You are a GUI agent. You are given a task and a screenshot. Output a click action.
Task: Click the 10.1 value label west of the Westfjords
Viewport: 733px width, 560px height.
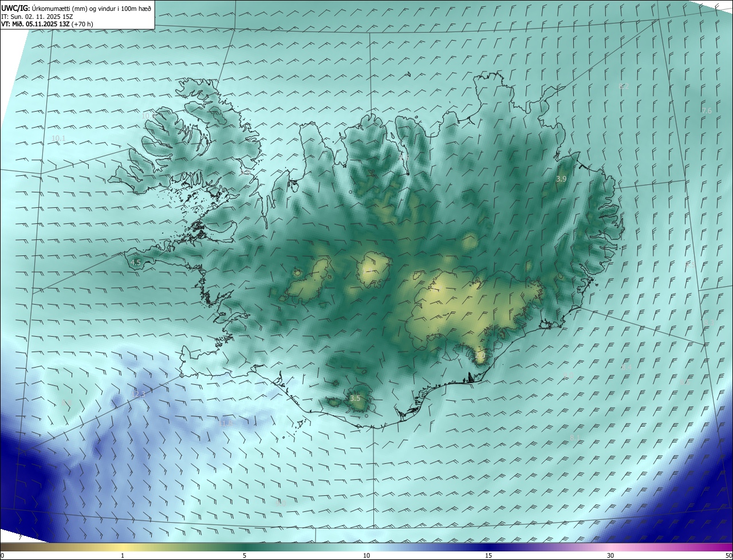click(x=58, y=138)
